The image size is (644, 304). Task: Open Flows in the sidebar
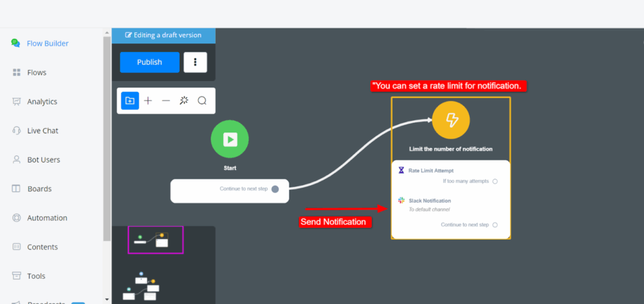[36, 72]
